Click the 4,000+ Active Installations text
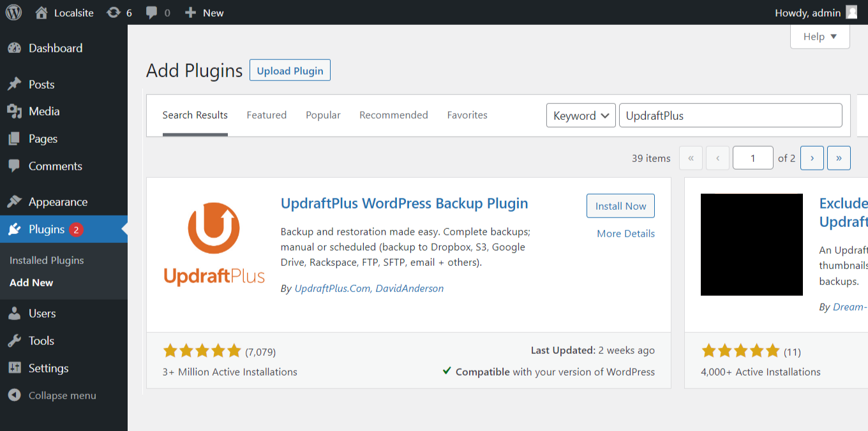This screenshot has height=431, width=868. [x=761, y=372]
